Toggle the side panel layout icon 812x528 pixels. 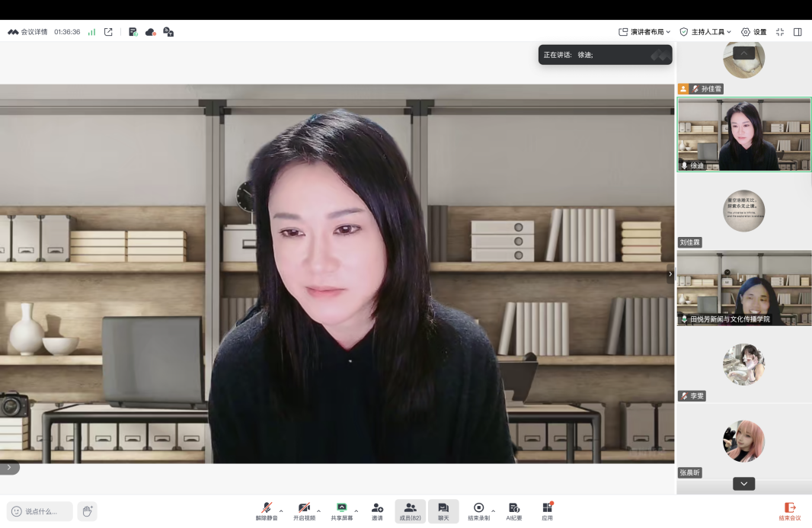pyautogui.click(x=798, y=32)
